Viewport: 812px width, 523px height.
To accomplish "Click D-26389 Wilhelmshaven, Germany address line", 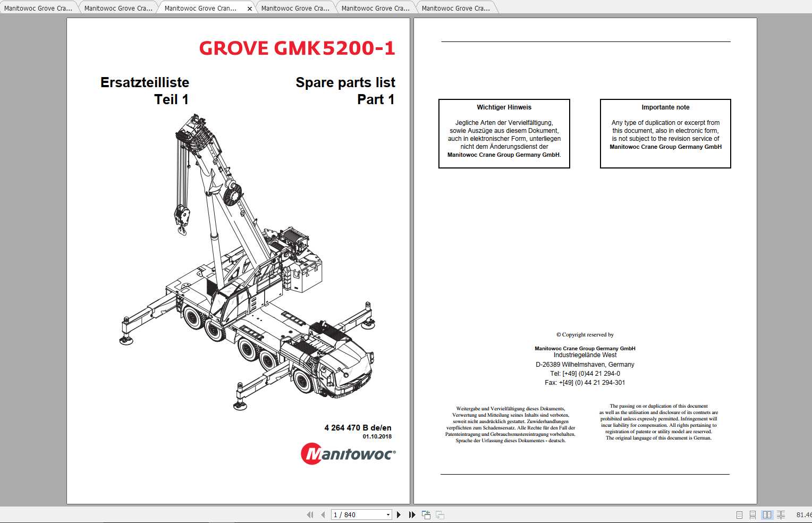I will (585, 365).
